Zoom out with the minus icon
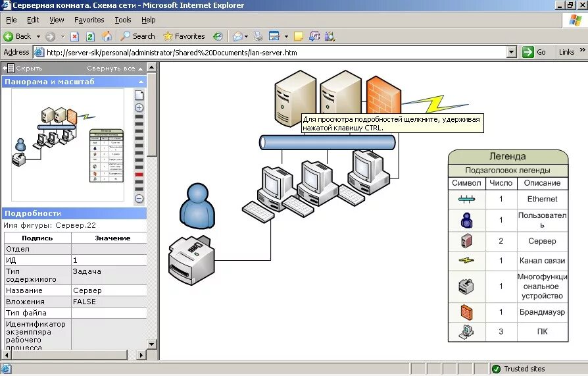Screen dimensions: 588x376 tap(139, 198)
